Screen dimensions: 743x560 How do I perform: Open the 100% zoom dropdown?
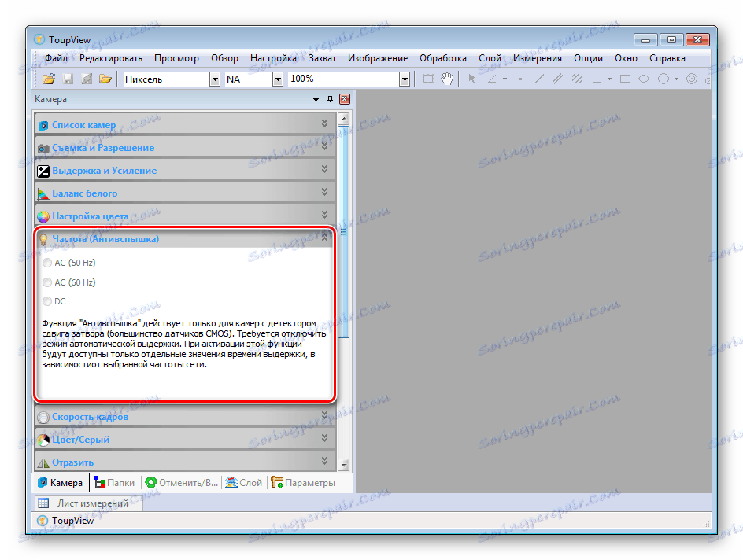click(x=405, y=79)
